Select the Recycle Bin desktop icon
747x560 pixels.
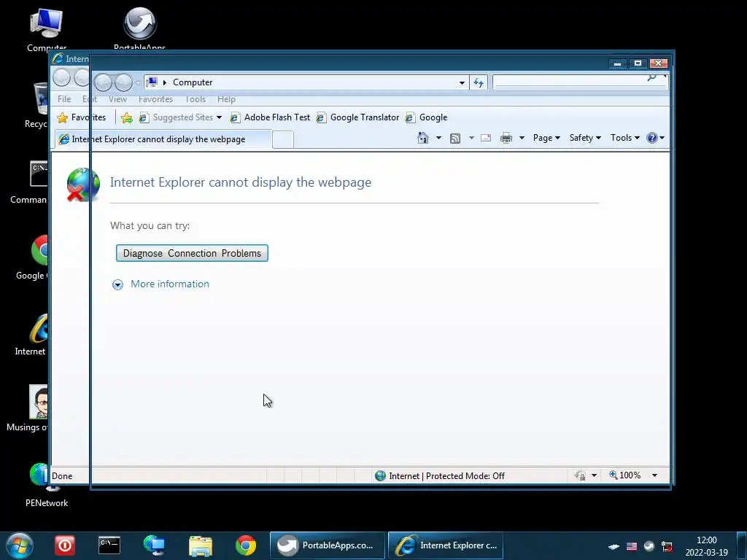[x=37, y=106]
